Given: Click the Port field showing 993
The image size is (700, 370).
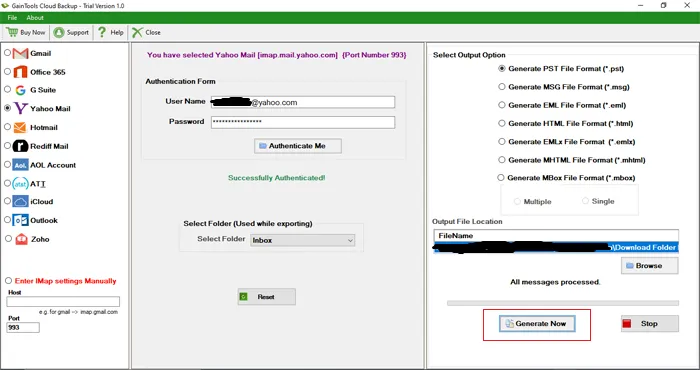Looking at the screenshot, I should (x=23, y=328).
